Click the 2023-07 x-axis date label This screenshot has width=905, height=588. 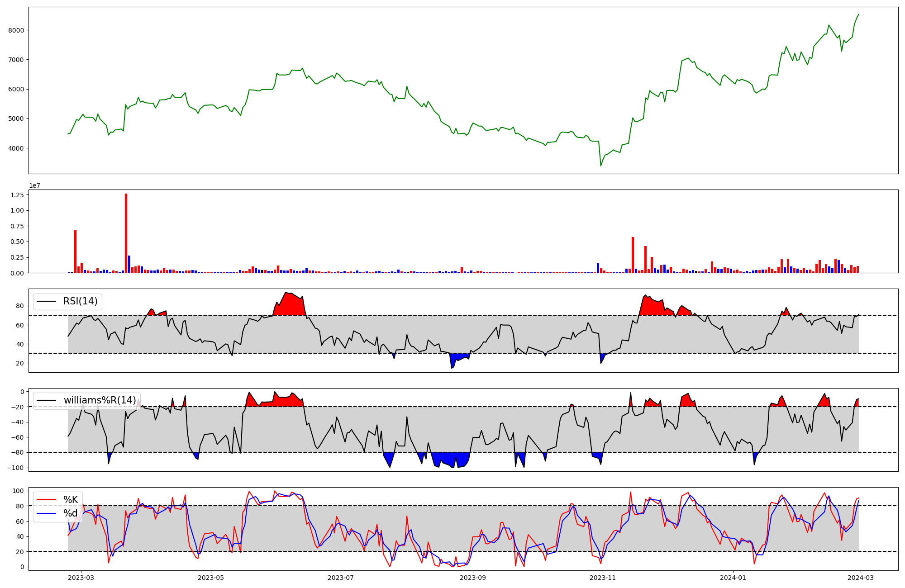tap(340, 578)
